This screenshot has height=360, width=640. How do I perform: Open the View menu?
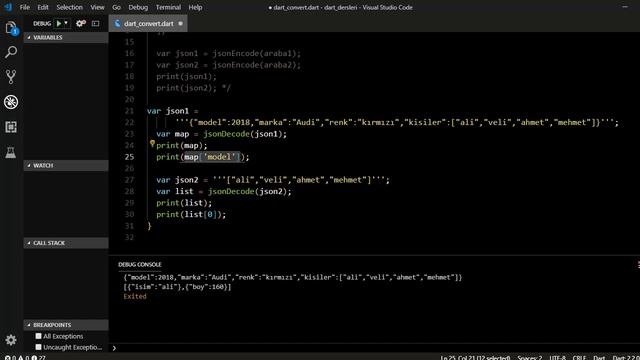(97, 7)
